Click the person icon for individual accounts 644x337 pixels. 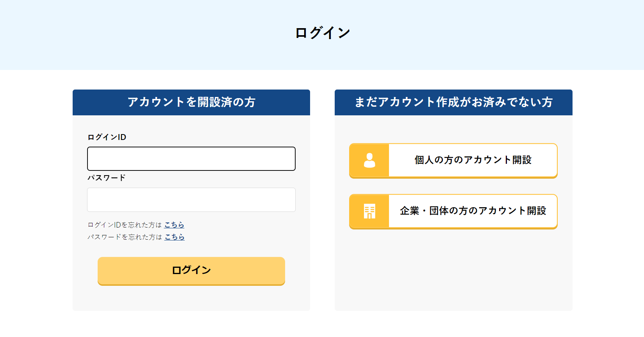[369, 160]
